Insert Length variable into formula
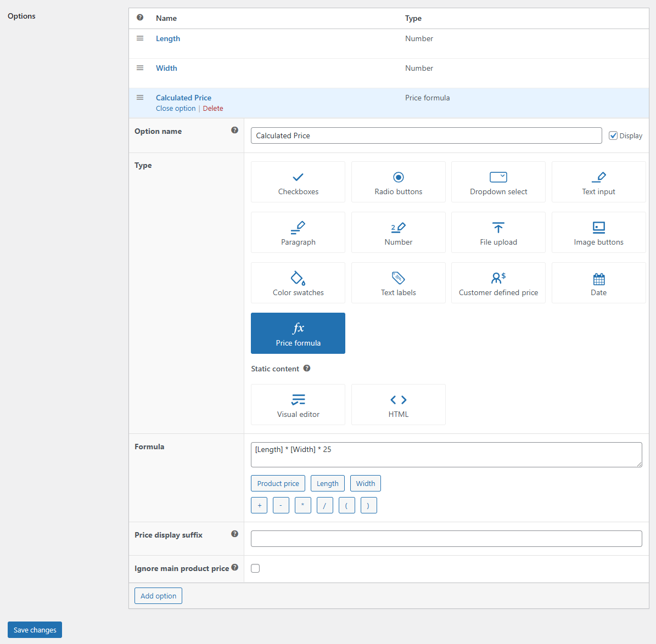This screenshot has width=656, height=644. (328, 483)
